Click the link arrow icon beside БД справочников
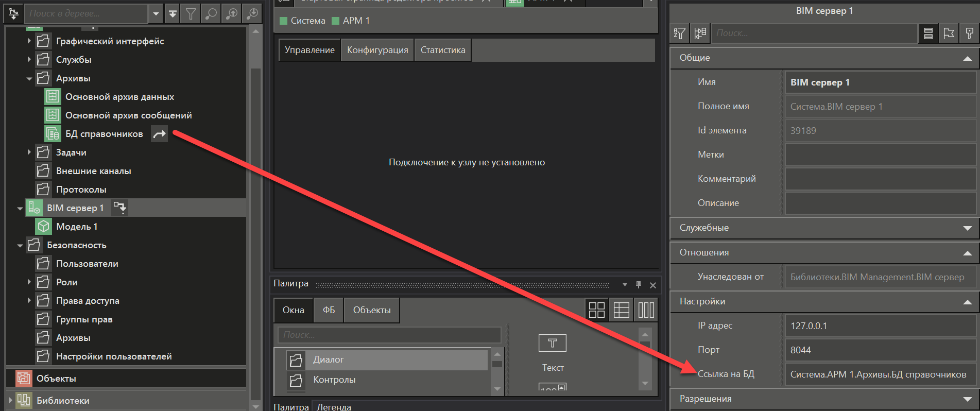The width and height of the screenshot is (980, 411). 160,134
